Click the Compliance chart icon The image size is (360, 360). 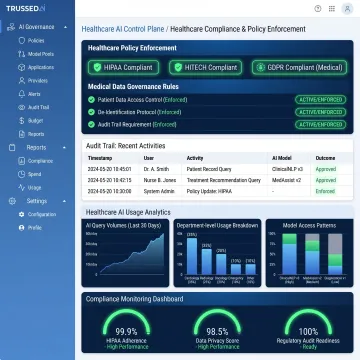[22, 161]
